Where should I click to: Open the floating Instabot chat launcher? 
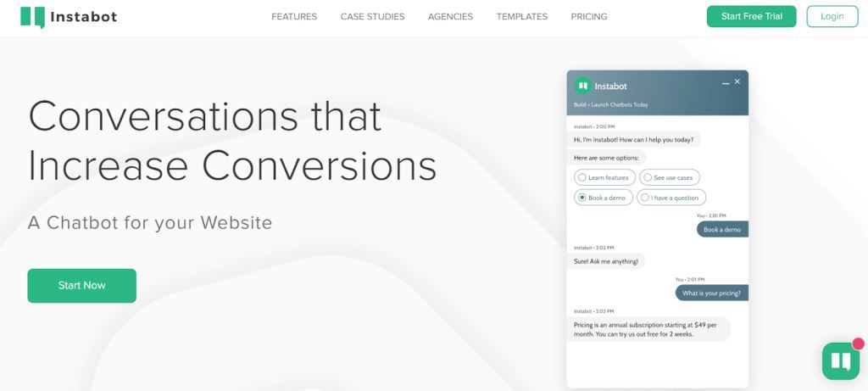coord(840,361)
